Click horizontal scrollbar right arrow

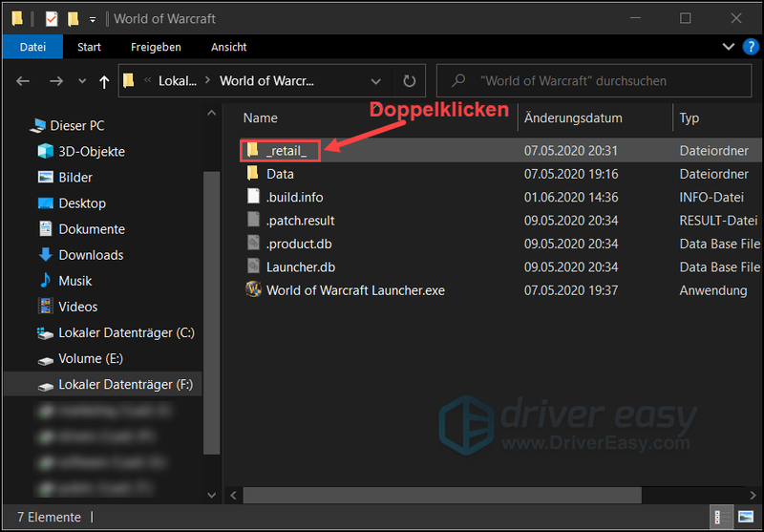click(753, 496)
